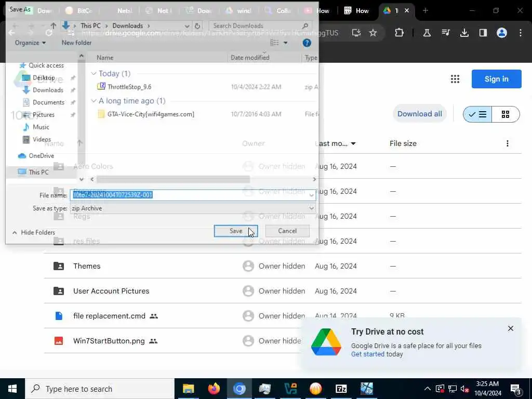532x399 pixels.
Task: Open file replacement.cmd in Drive
Action: pos(109,316)
